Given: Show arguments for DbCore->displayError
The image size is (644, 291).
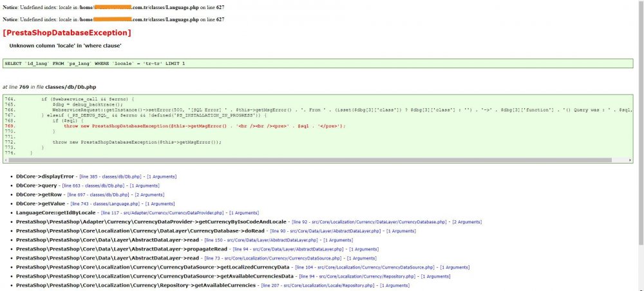Looking at the screenshot, I should (162, 176).
